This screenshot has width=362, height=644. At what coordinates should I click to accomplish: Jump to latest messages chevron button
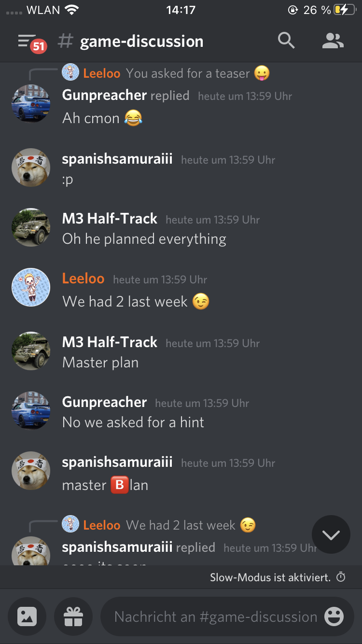pos(331,534)
